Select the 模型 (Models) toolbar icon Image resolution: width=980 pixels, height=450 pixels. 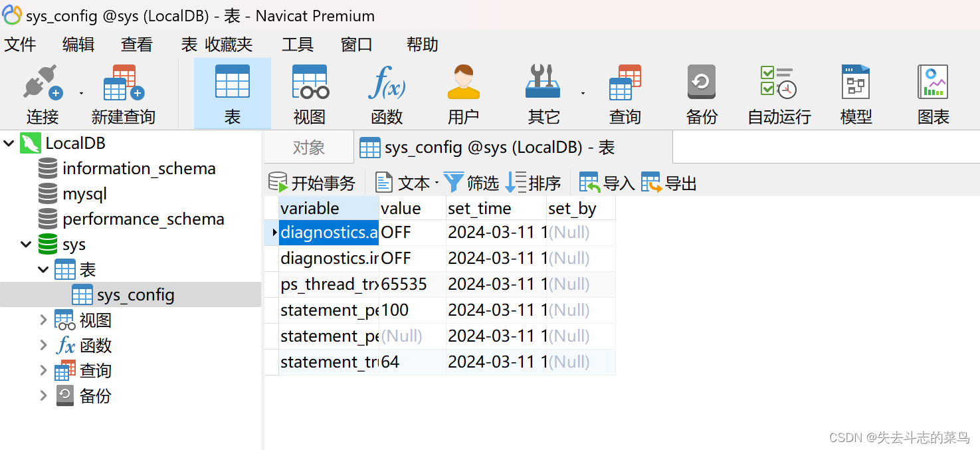[x=856, y=93]
